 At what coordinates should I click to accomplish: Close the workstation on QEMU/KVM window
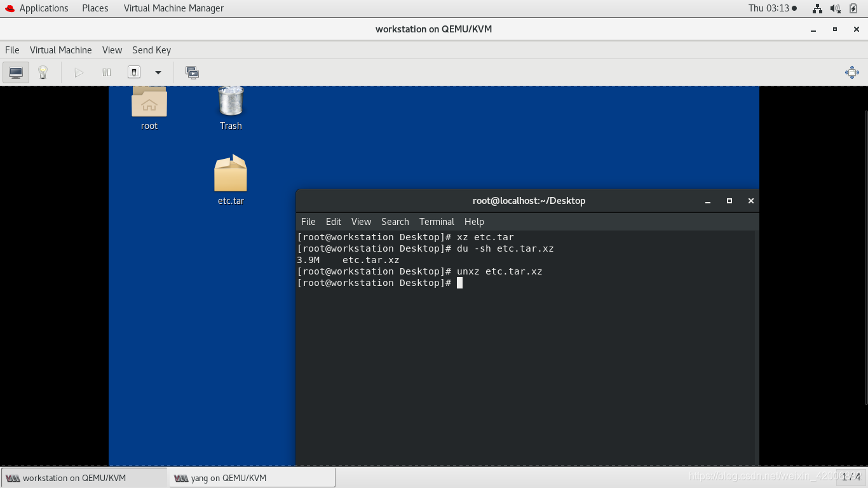tap(855, 29)
